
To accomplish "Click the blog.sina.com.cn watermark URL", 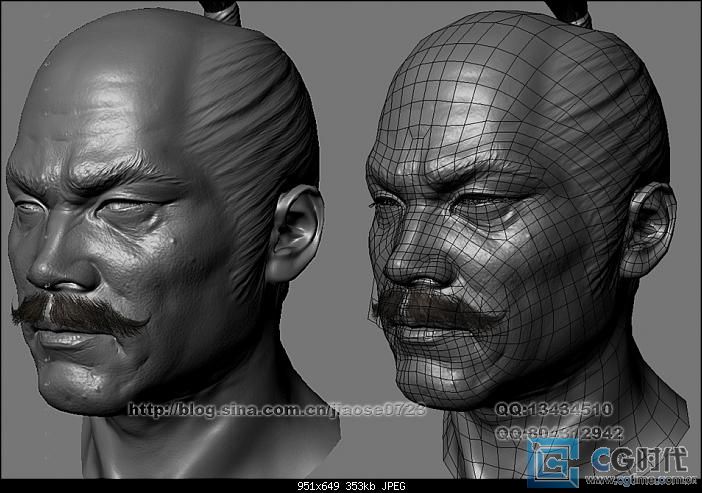I will click(277, 410).
